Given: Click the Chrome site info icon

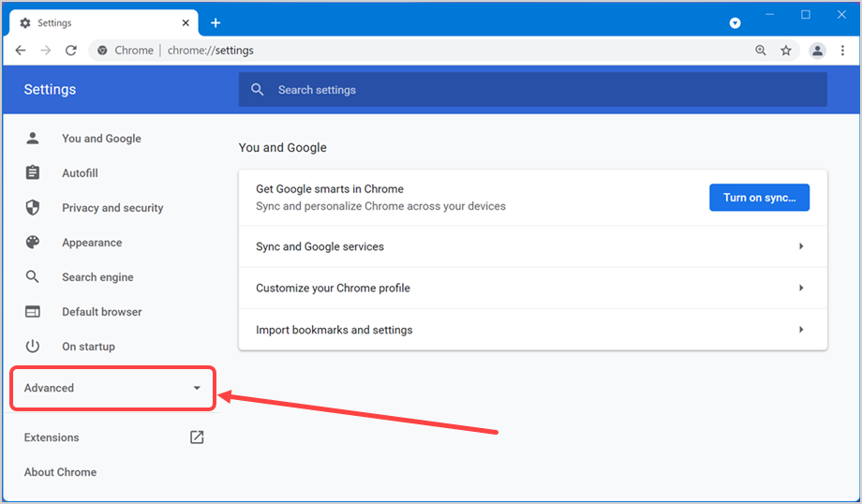Looking at the screenshot, I should (x=102, y=51).
